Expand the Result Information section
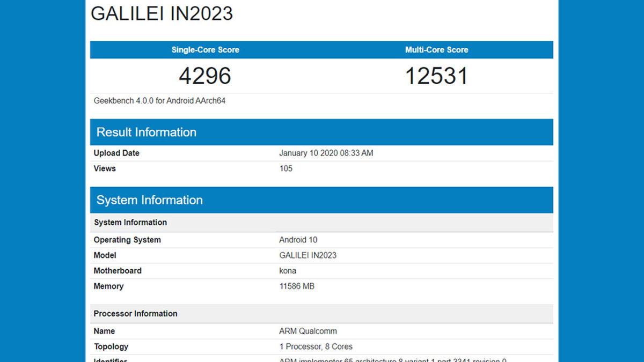644x362 pixels. [x=146, y=132]
